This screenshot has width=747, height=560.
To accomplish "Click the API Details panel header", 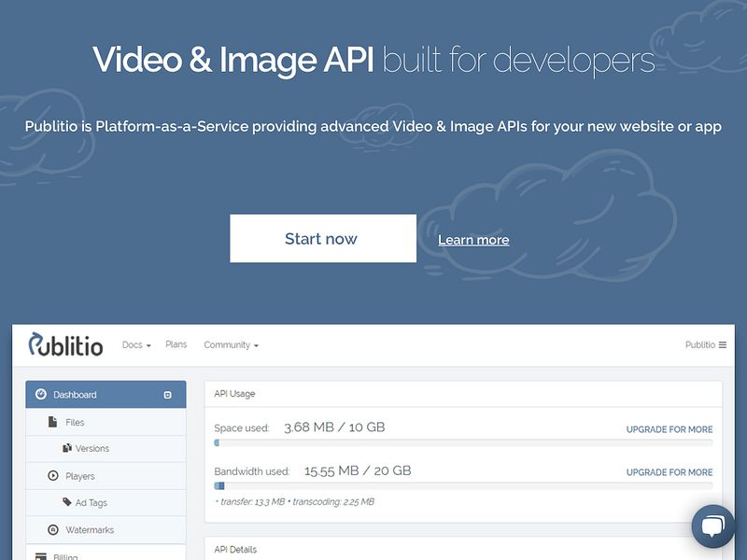I will pos(463,549).
